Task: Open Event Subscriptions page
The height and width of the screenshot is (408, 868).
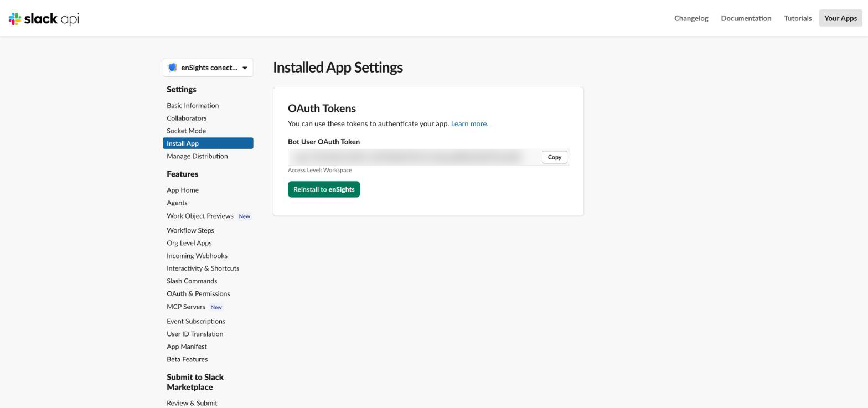Action: point(196,321)
